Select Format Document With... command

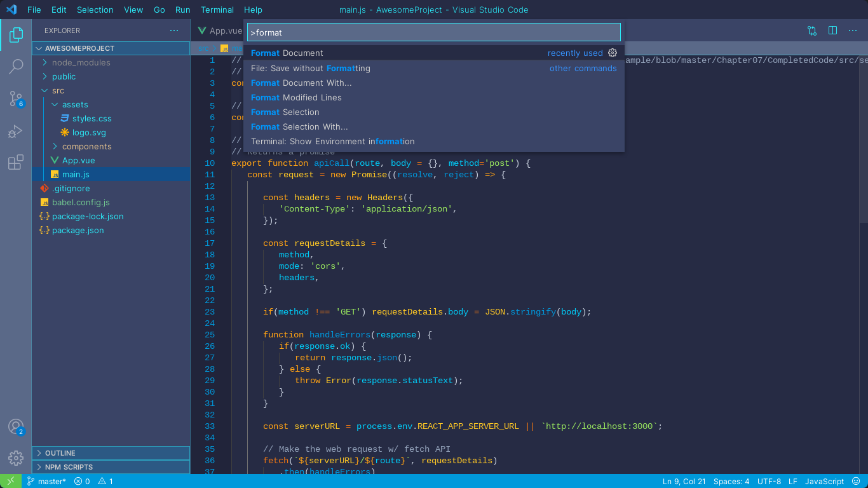(434, 83)
